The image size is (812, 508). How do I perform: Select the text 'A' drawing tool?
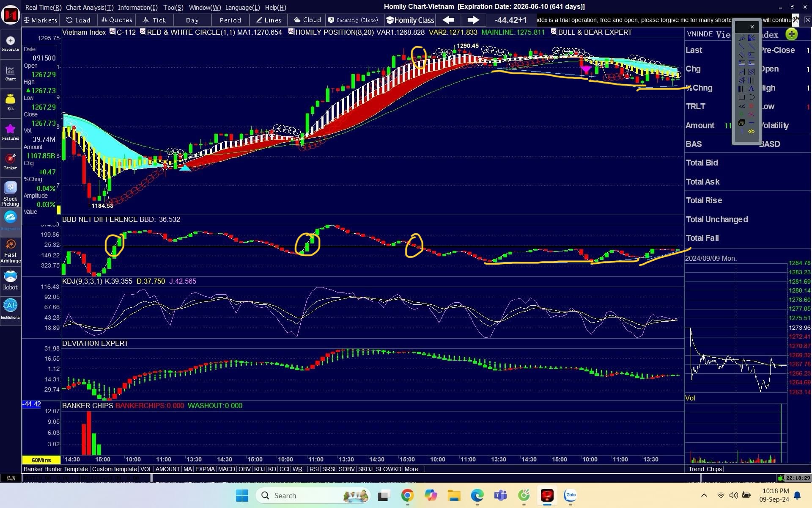point(752,88)
